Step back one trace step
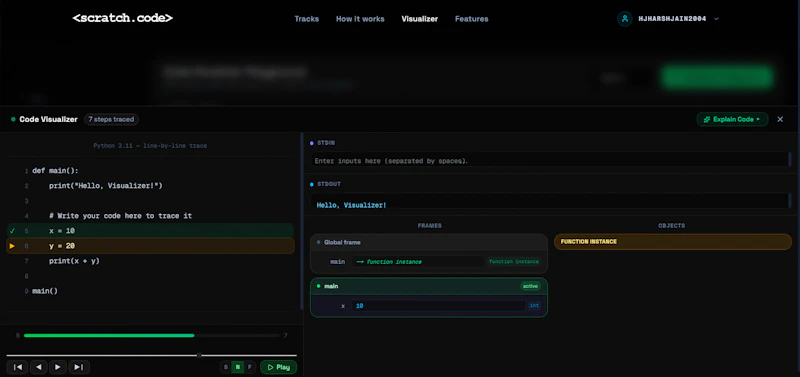The image size is (800, 377). 38,367
